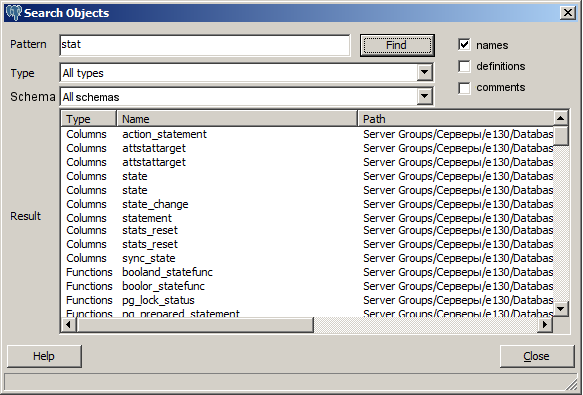583x395 pixels.
Task: Uncheck the names checkbox
Action: pos(464,45)
